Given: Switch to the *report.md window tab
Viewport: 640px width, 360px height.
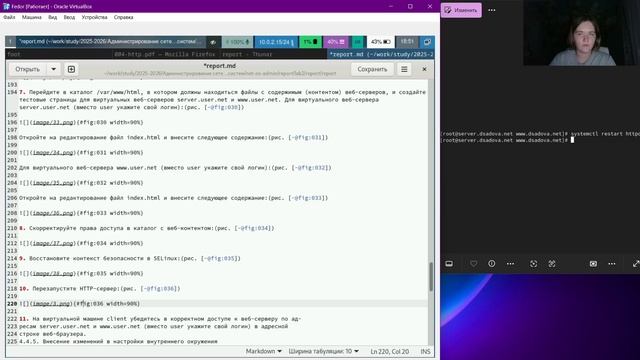Looking at the screenshot, I should (x=381, y=54).
